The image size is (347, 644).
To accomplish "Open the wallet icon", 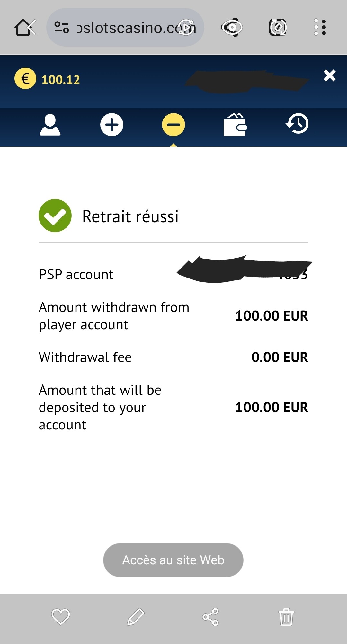I will tap(235, 125).
